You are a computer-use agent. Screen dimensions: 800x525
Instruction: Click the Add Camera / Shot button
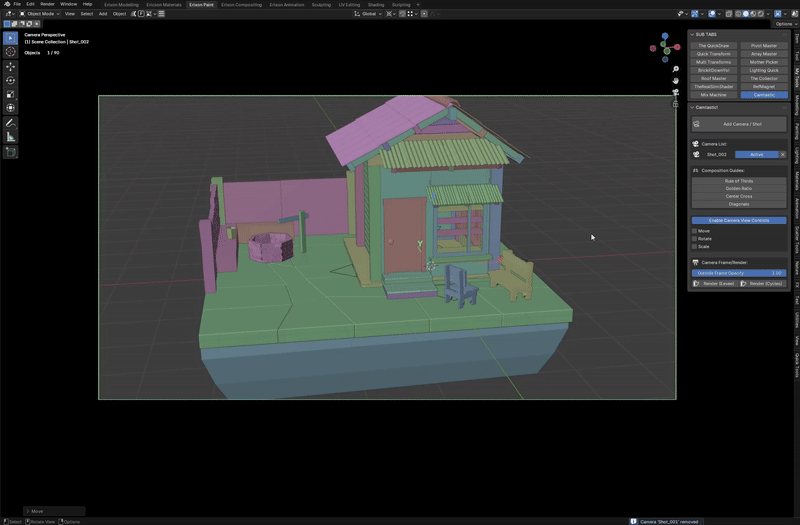739,124
